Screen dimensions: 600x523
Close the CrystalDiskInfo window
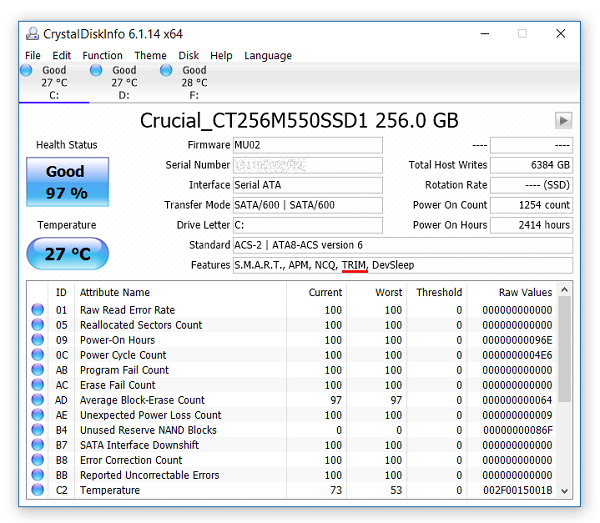pos(561,34)
